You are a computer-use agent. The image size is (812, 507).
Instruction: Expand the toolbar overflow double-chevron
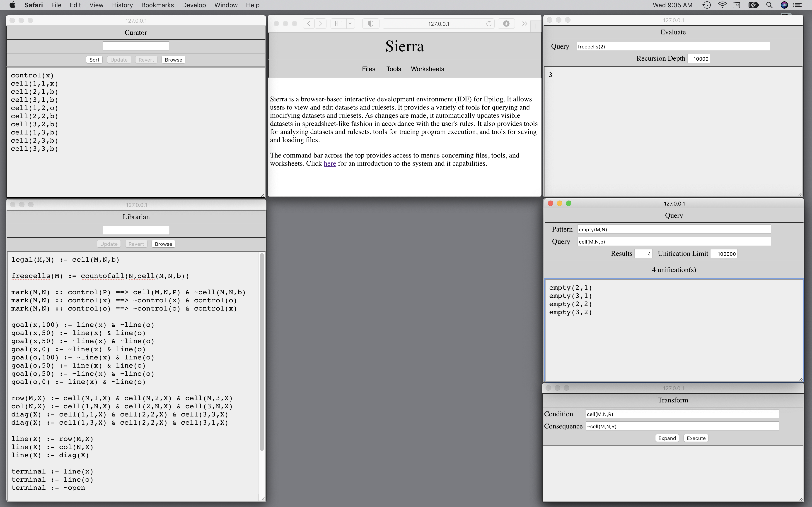click(524, 24)
